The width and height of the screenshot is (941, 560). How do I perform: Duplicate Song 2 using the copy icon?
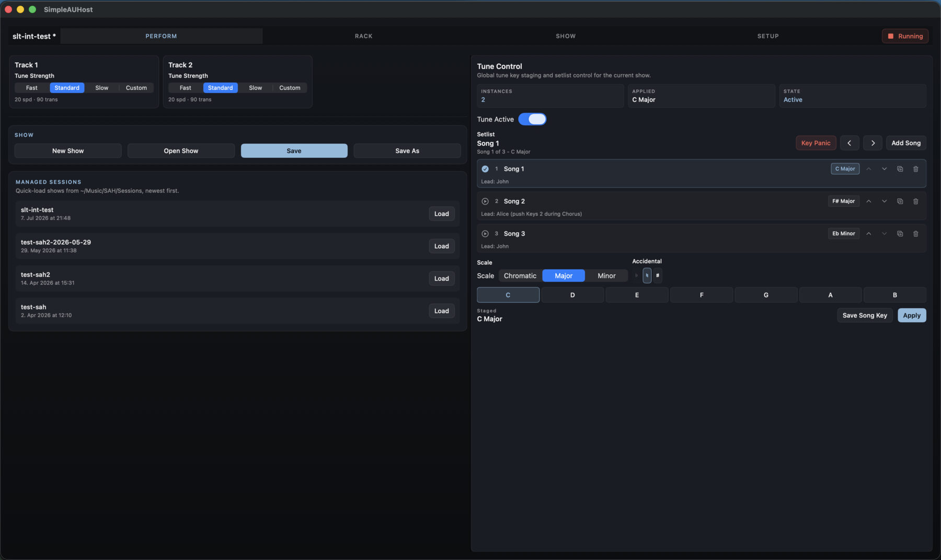coord(900,201)
